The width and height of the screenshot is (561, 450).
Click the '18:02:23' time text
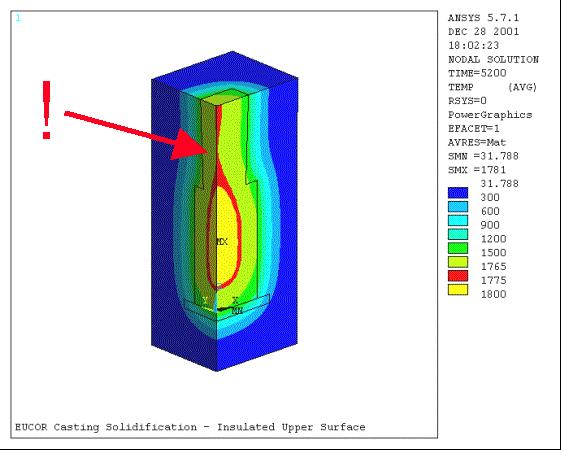pos(474,45)
